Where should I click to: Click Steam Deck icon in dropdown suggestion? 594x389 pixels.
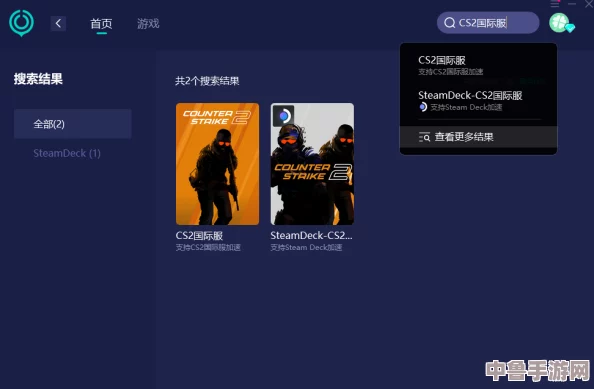(423, 107)
